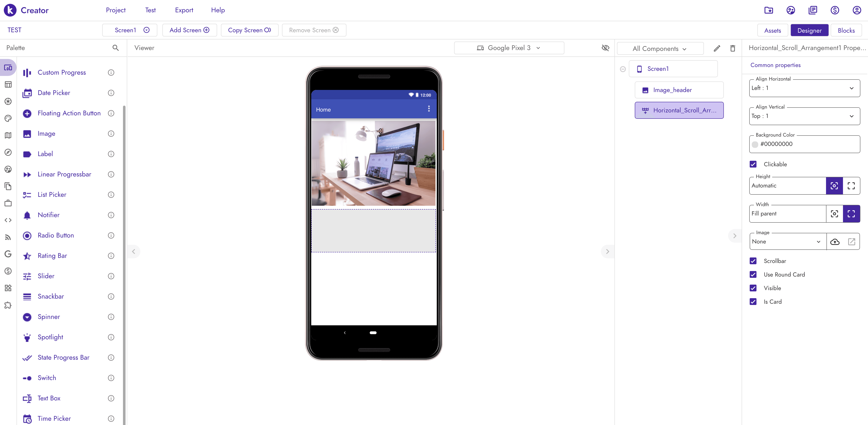
Task: Uncheck the Is Card checkbox
Action: pos(753,302)
